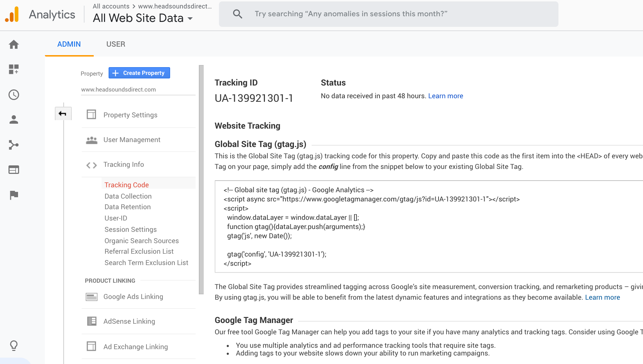Collapse the Tracking Info section

(x=123, y=165)
